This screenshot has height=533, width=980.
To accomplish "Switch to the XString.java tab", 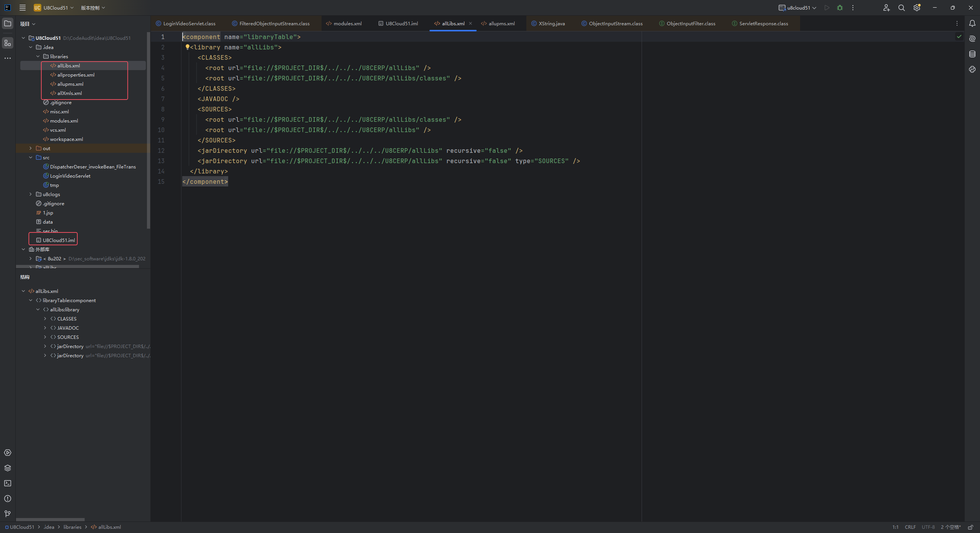I will pos(551,23).
